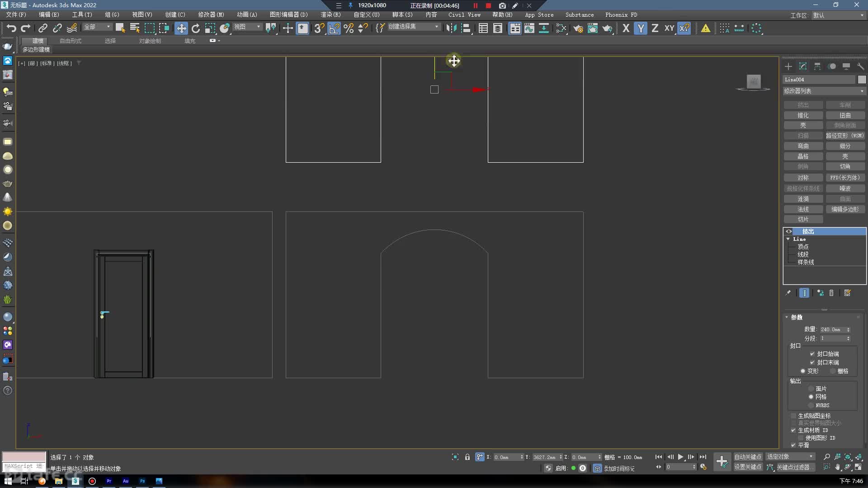Collapse the Line tree in modifier stack
Image resolution: width=868 pixels, height=488 pixels.
coord(788,239)
